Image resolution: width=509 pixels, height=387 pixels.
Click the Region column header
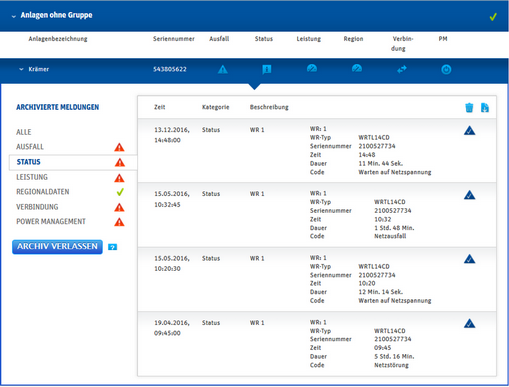click(x=353, y=39)
